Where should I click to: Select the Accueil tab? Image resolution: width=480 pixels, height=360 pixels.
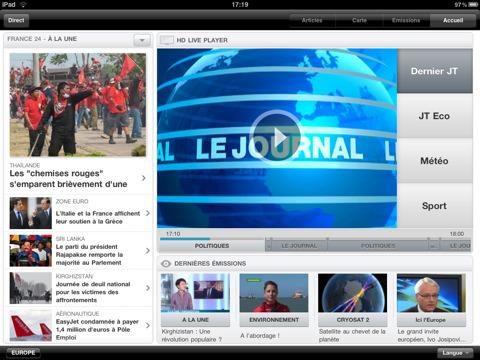coord(453,20)
